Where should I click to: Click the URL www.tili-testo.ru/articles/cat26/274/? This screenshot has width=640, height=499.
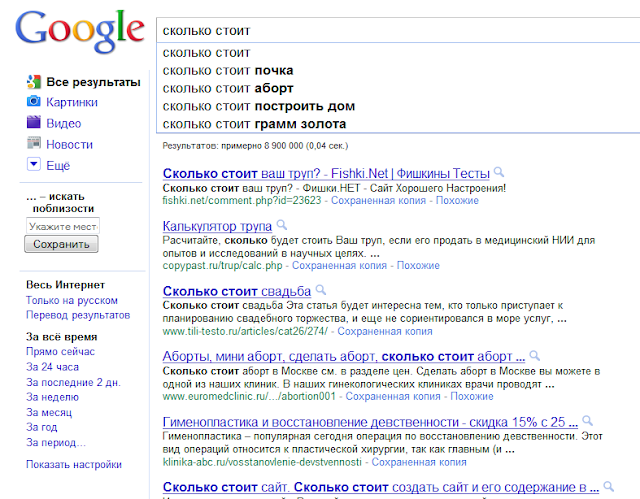tap(245, 331)
